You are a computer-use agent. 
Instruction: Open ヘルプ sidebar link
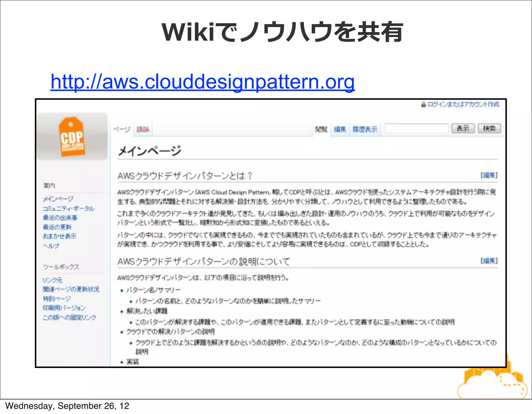tap(51, 246)
